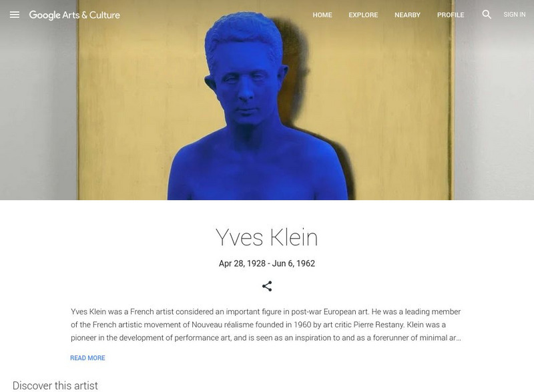Click the Apr 28, 1928 - Jun 6, 1962 dates
This screenshot has height=392, width=534.
point(267,263)
